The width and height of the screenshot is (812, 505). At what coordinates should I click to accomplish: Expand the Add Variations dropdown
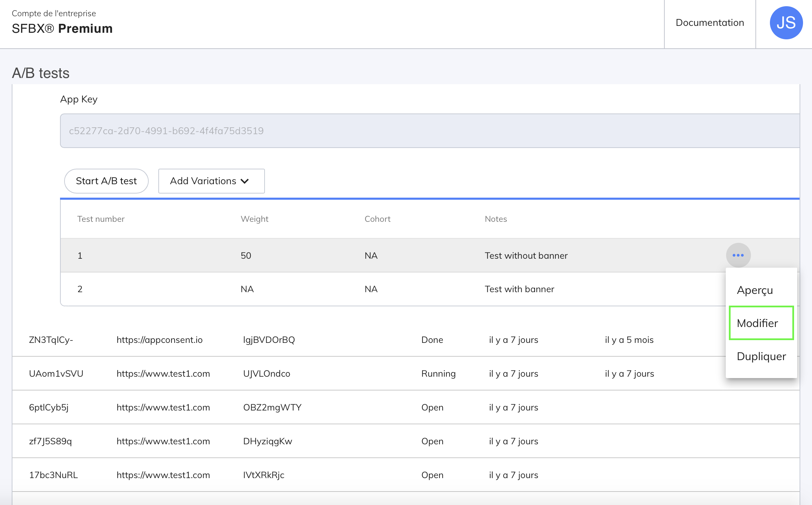point(211,181)
